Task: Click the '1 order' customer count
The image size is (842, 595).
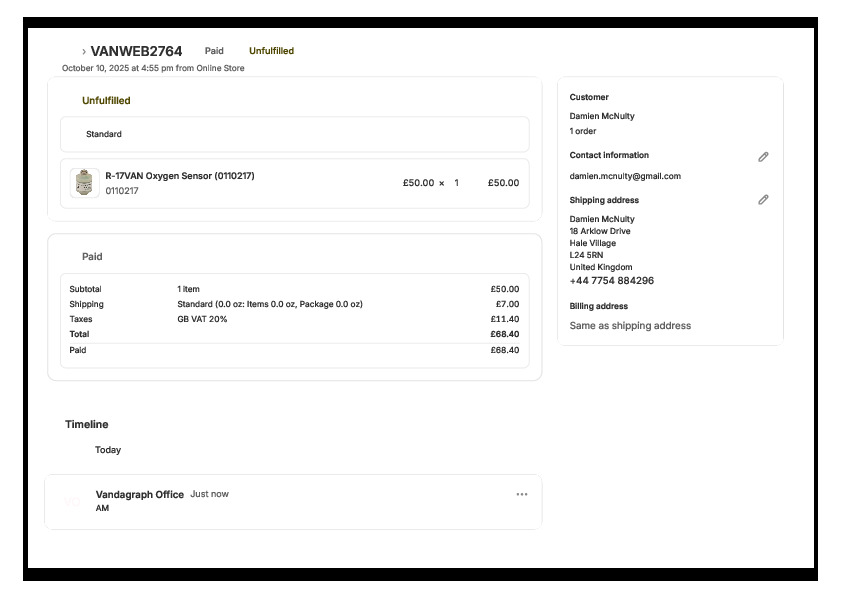Action: [x=583, y=131]
